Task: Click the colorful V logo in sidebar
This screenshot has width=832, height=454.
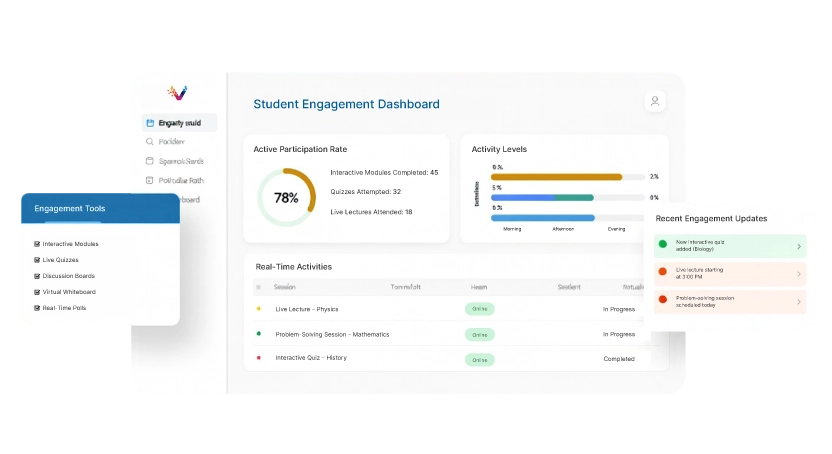Action: pyautogui.click(x=176, y=93)
